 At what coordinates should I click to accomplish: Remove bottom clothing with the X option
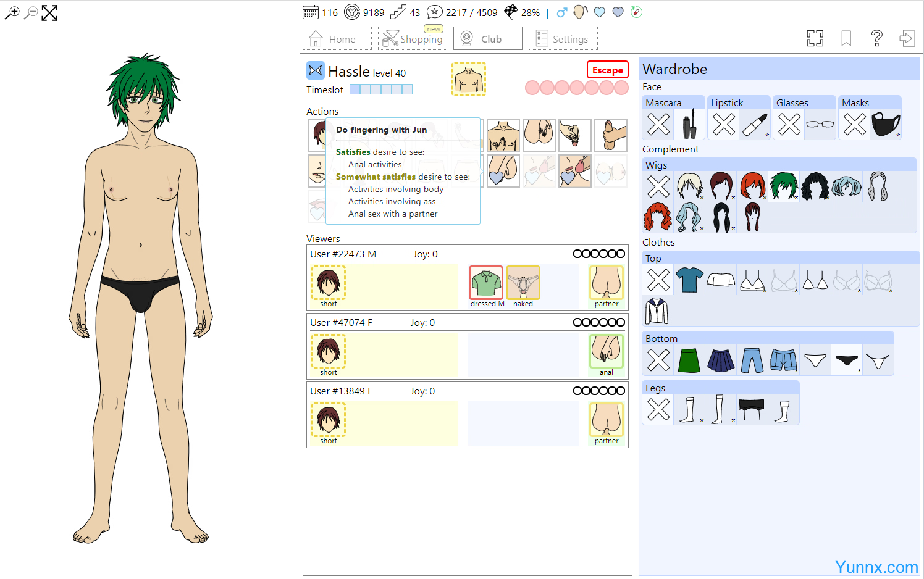point(658,360)
